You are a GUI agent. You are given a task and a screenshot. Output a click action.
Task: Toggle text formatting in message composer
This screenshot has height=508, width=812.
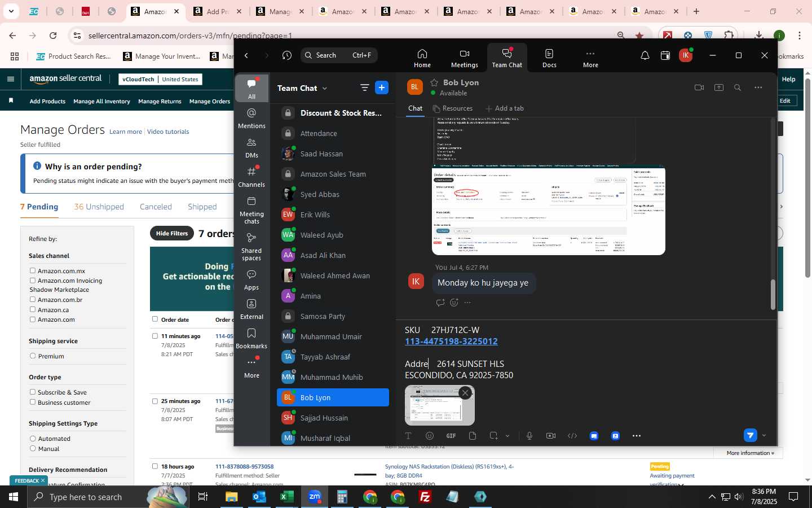[x=408, y=436]
